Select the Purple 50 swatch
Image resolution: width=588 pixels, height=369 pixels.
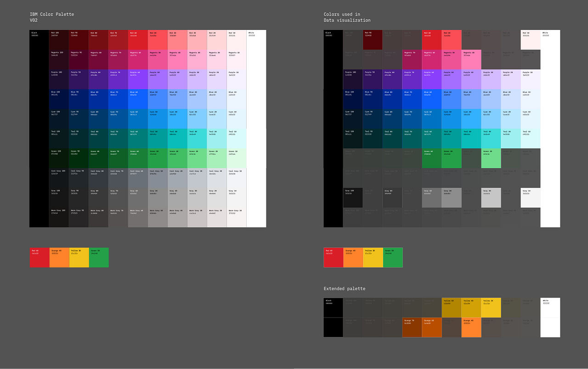tap(157, 79)
